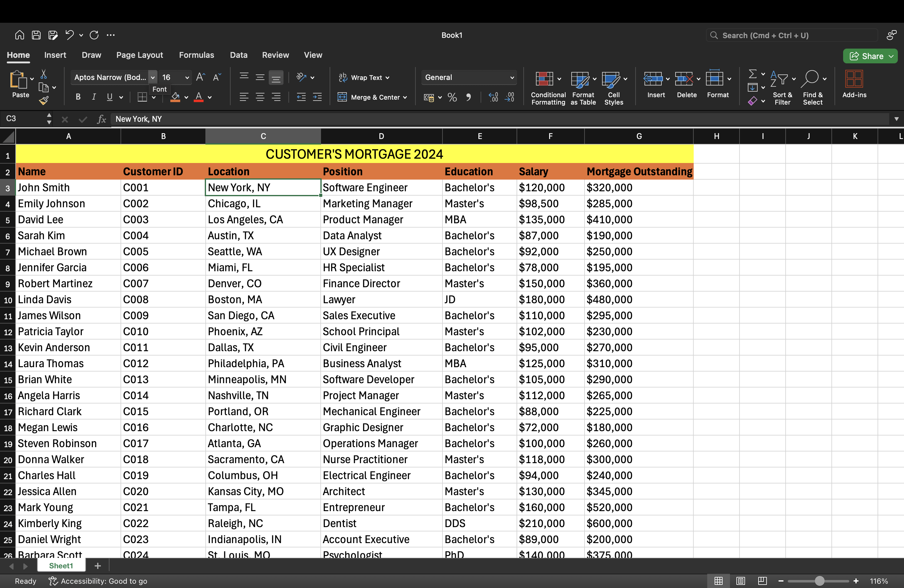The image size is (904, 588).
Task: Toggle Italic formatting
Action: point(93,97)
